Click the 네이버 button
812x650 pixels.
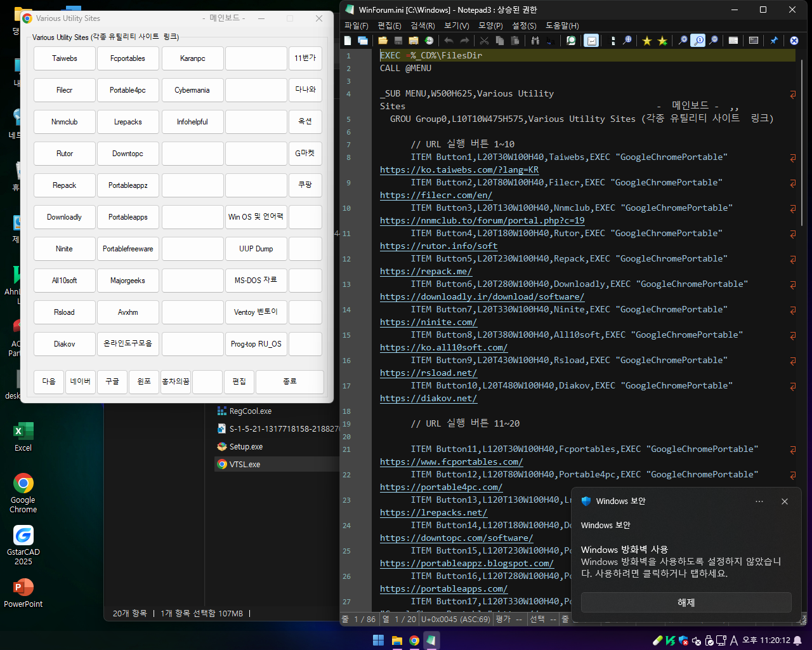click(x=81, y=381)
